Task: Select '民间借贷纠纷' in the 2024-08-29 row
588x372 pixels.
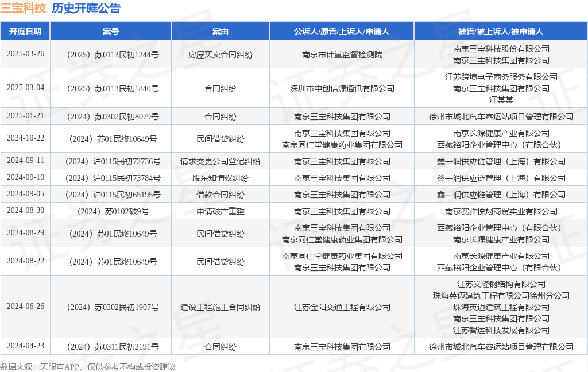Action: pyautogui.click(x=220, y=234)
